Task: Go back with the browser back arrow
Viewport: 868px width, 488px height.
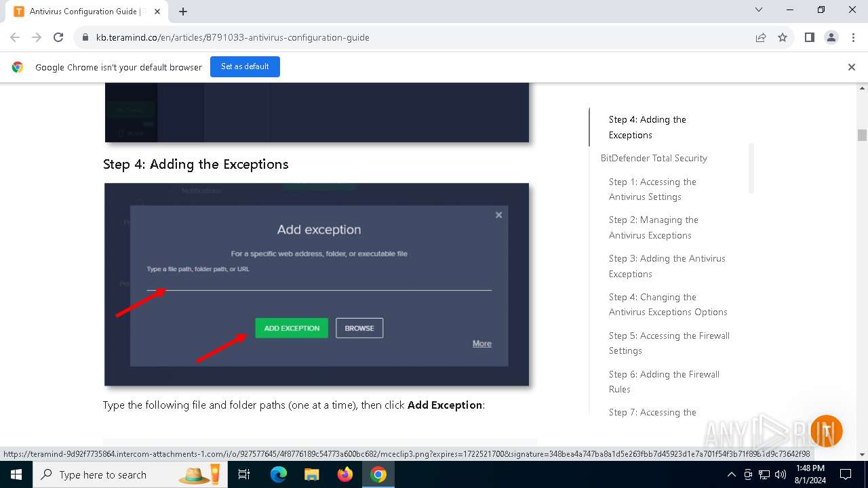Action: click(x=15, y=37)
